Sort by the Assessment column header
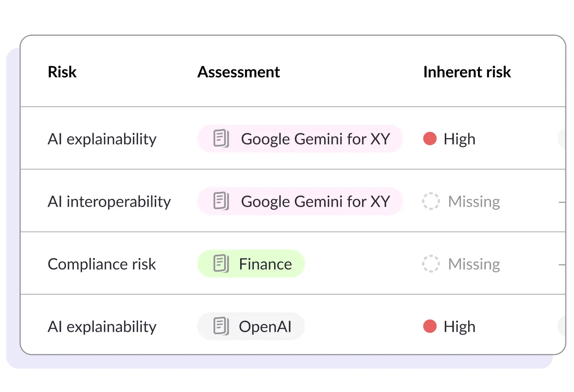 coord(239,72)
